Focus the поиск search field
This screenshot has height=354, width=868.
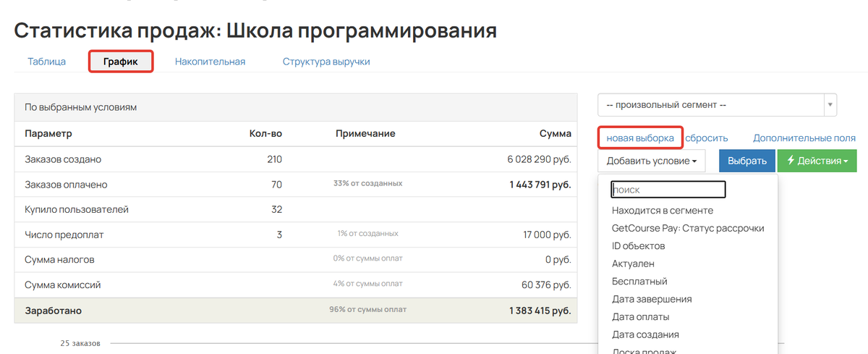(668, 190)
